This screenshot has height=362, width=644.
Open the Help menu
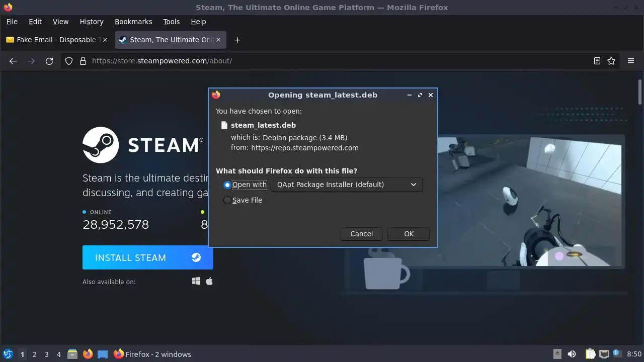click(198, 22)
